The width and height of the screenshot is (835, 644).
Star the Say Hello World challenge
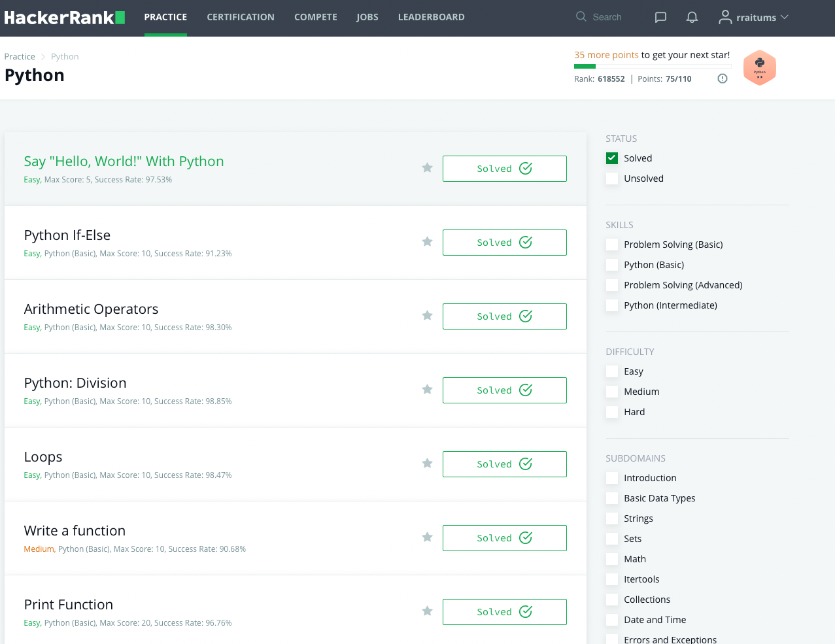pyautogui.click(x=427, y=168)
